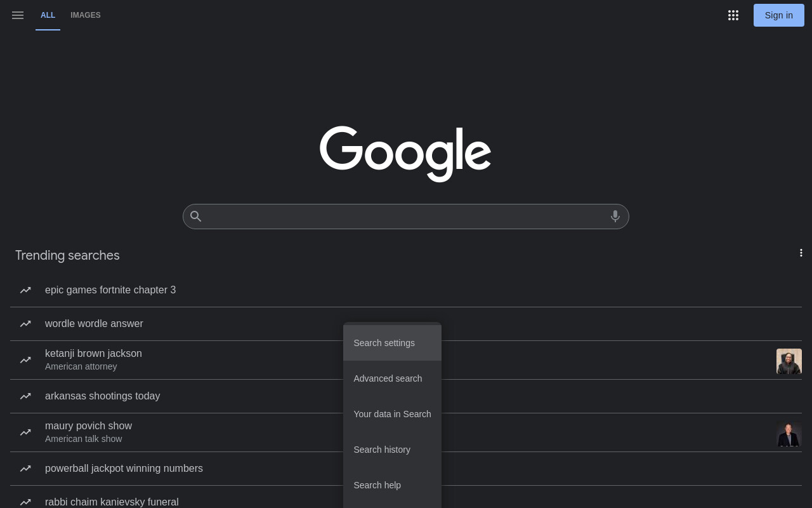
Task: Click trend arrow beside arkansas shootings today
Action: tap(25, 396)
